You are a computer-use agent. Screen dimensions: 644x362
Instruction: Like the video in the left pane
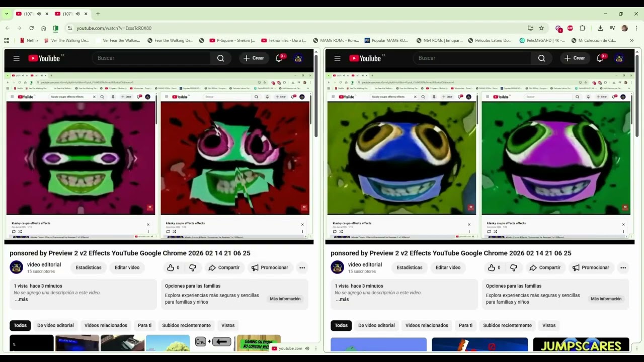coord(173,267)
